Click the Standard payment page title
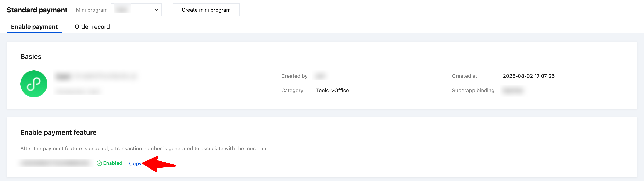Viewport: 644px width, 181px height. coord(37,10)
